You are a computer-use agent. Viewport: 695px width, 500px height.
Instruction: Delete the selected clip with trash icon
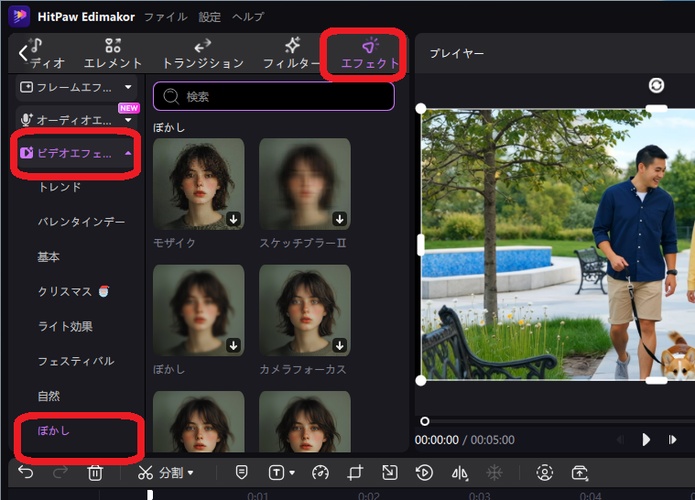tap(95, 473)
